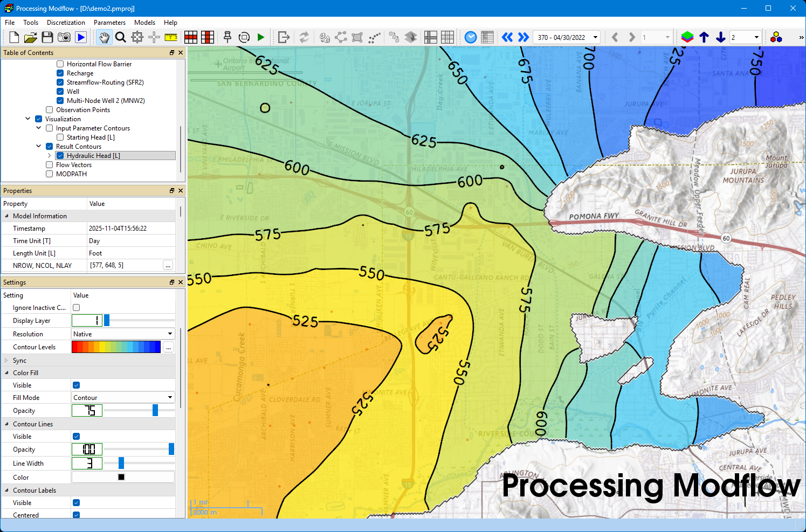Click the zoom-to-extent crosshair box icon
Image resolution: width=806 pixels, height=532 pixels.
[x=137, y=37]
